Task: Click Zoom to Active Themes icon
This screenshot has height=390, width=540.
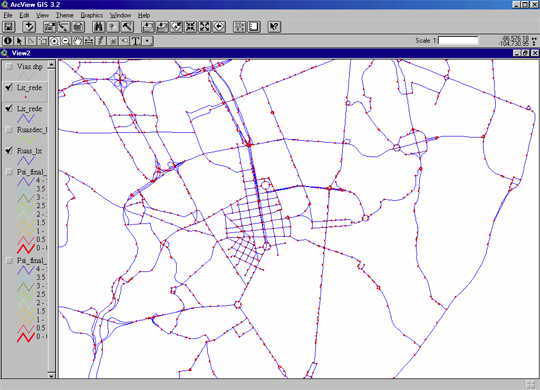Action: [x=162, y=27]
